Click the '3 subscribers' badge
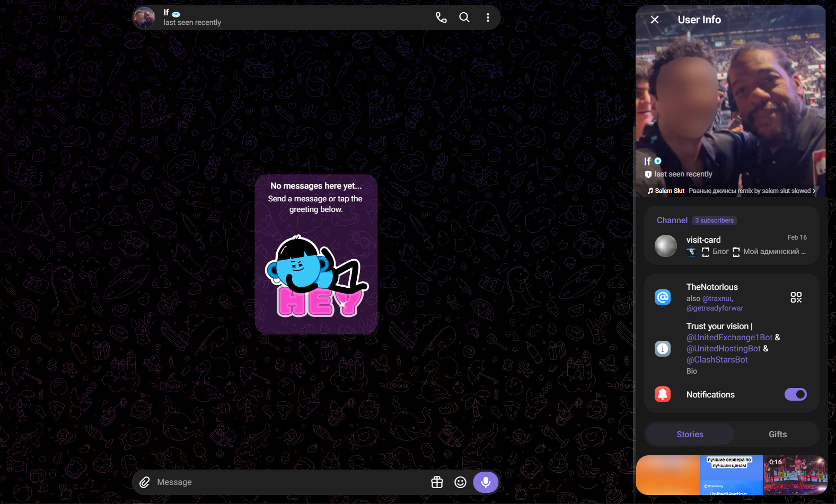 (714, 220)
